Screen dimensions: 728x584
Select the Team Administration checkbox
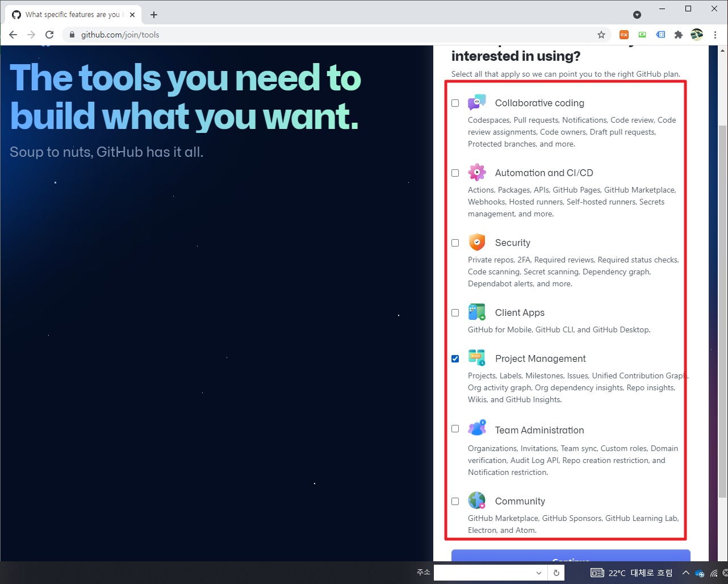[x=455, y=429]
